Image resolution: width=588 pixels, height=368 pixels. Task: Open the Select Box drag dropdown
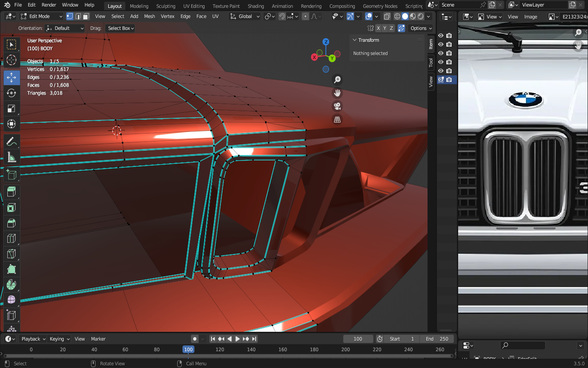tap(120, 28)
